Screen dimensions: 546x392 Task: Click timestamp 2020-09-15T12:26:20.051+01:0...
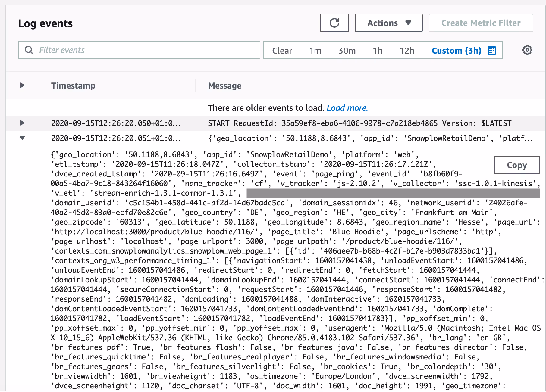point(116,138)
